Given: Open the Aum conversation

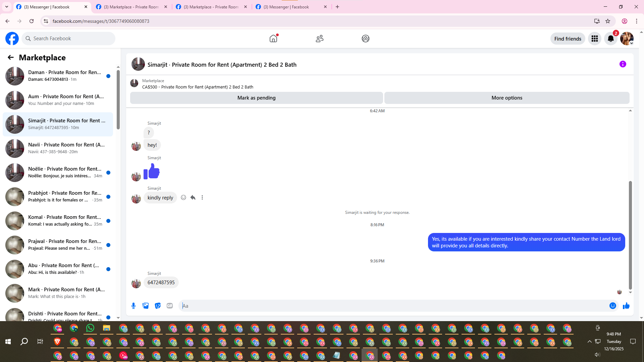Looking at the screenshot, I should coord(58,100).
